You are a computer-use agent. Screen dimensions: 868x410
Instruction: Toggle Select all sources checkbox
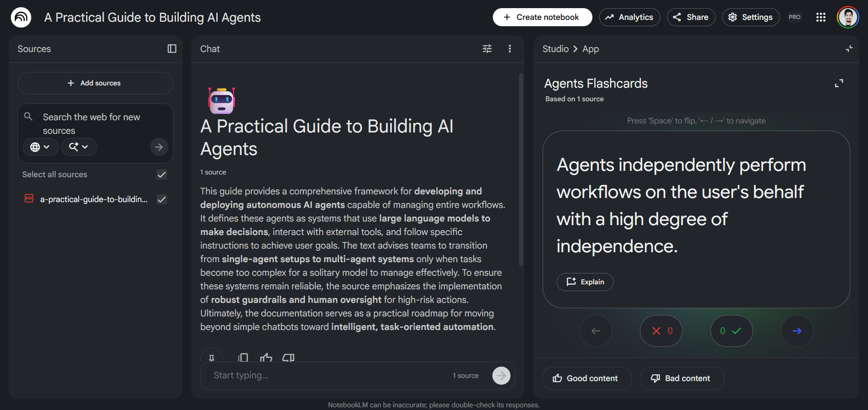click(x=162, y=174)
